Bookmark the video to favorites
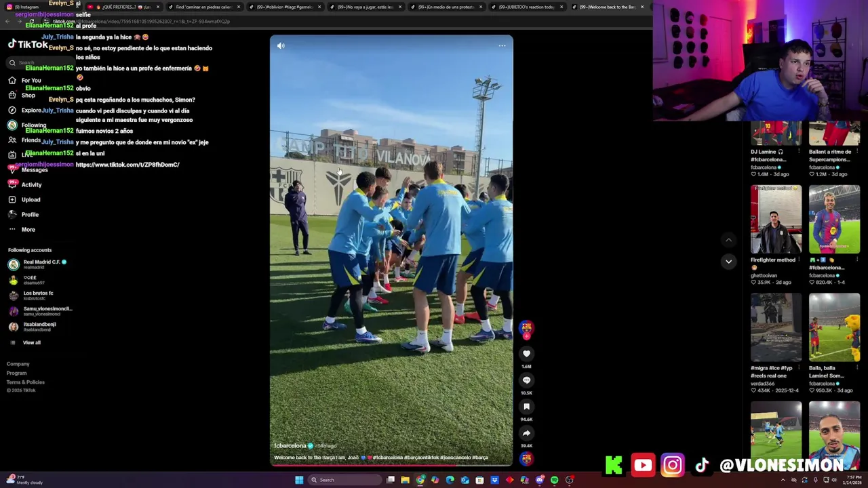The width and height of the screenshot is (868, 488). pyautogui.click(x=526, y=407)
